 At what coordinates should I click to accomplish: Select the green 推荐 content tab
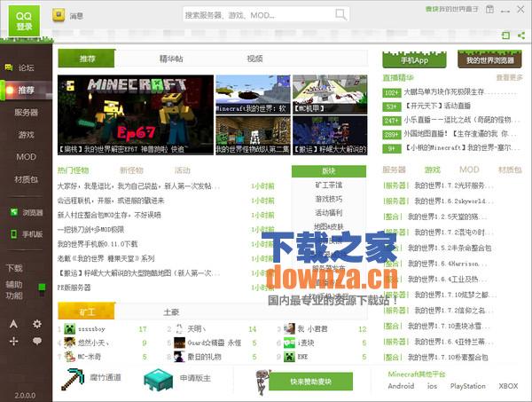pyautogui.click(x=87, y=59)
